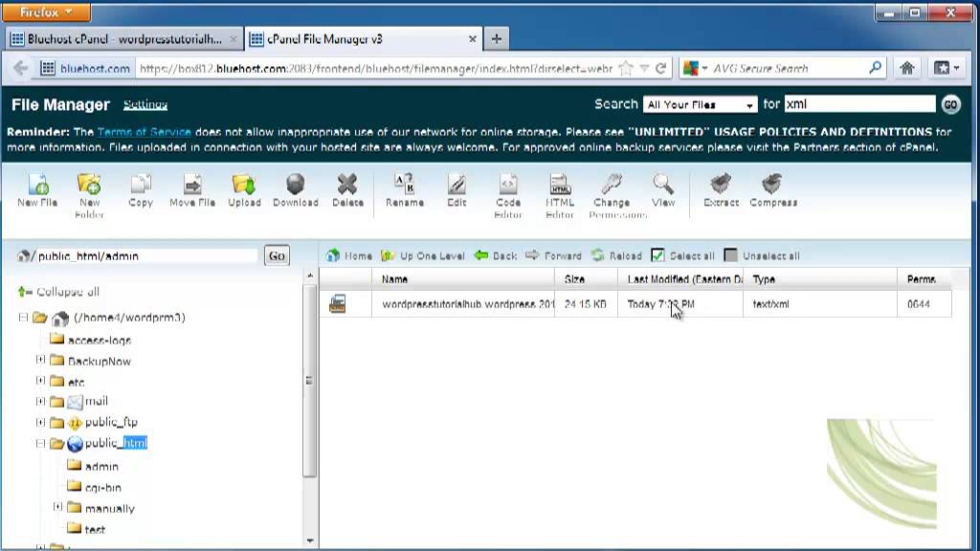Click the search for text field
The image size is (980, 551).
tap(860, 104)
